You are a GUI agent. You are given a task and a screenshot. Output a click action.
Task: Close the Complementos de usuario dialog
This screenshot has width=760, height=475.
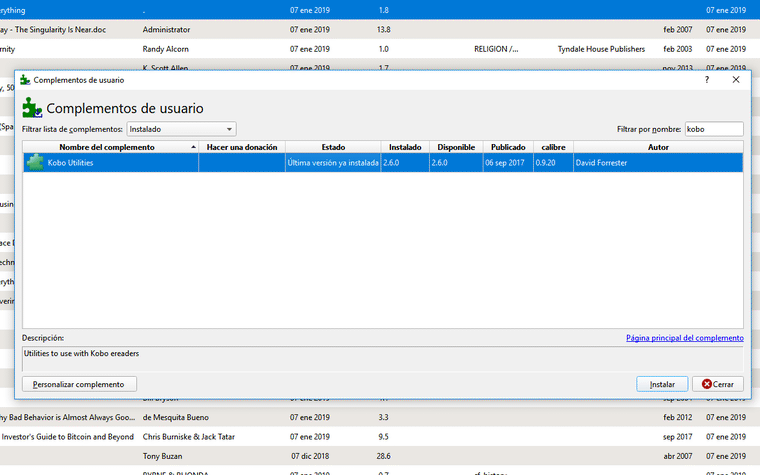pyautogui.click(x=736, y=80)
